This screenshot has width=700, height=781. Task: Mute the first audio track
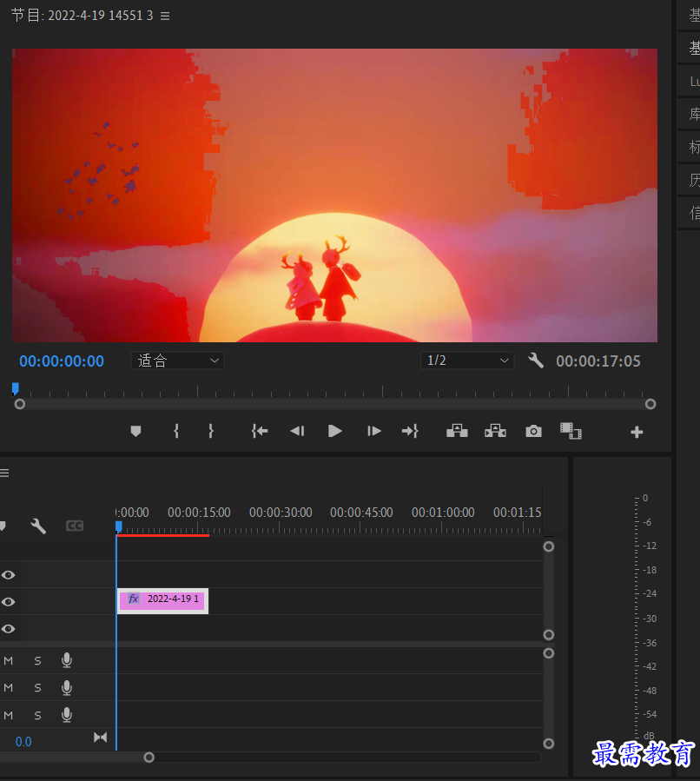9,661
